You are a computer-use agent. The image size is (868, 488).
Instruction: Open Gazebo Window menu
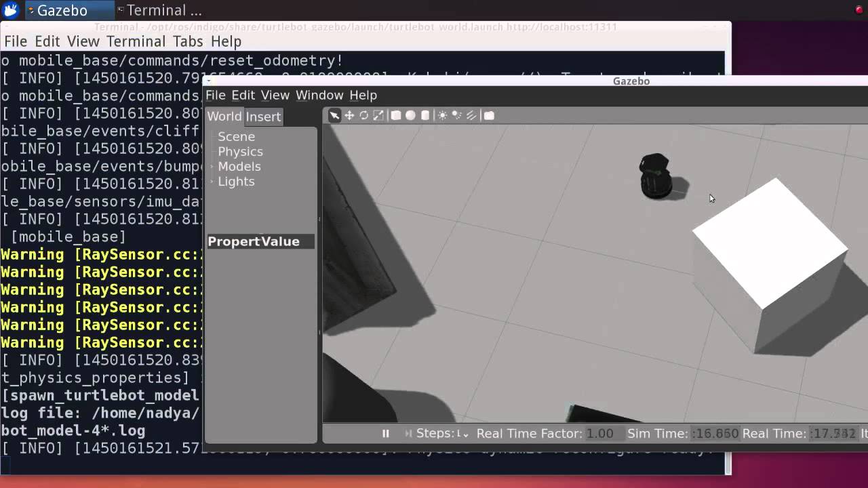tap(319, 96)
